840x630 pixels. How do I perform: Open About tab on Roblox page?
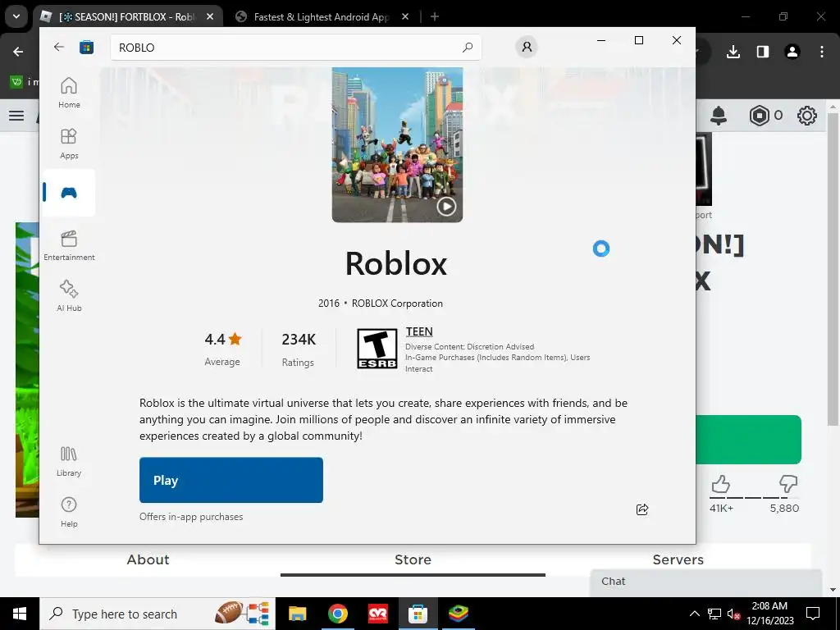click(x=148, y=559)
